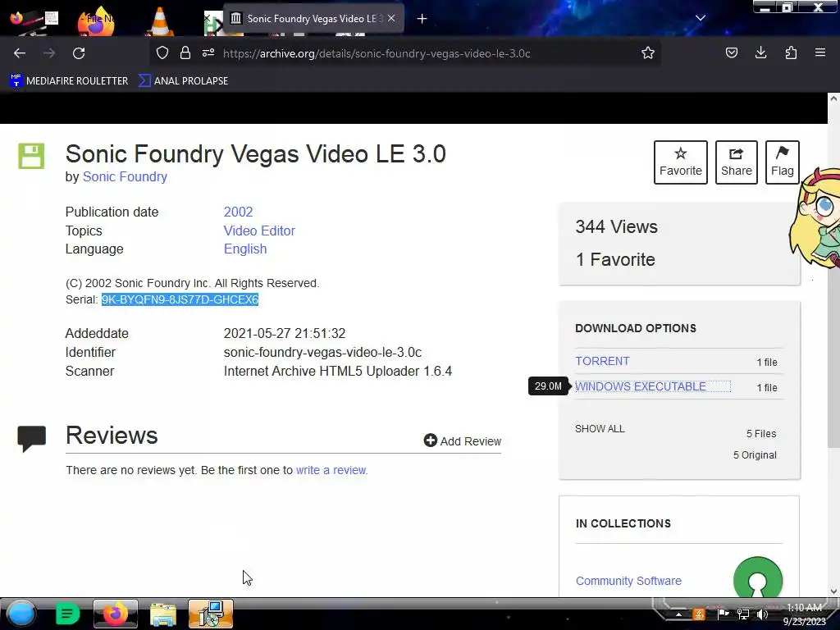Download the WINDOWS EXECUTABLE file
Viewport: 840px width, 630px height.
point(641,387)
